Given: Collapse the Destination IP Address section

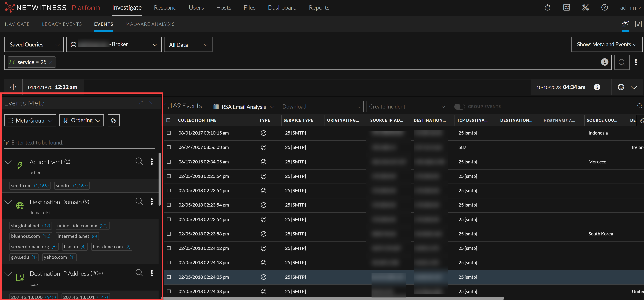Looking at the screenshot, I should pos(8,273).
